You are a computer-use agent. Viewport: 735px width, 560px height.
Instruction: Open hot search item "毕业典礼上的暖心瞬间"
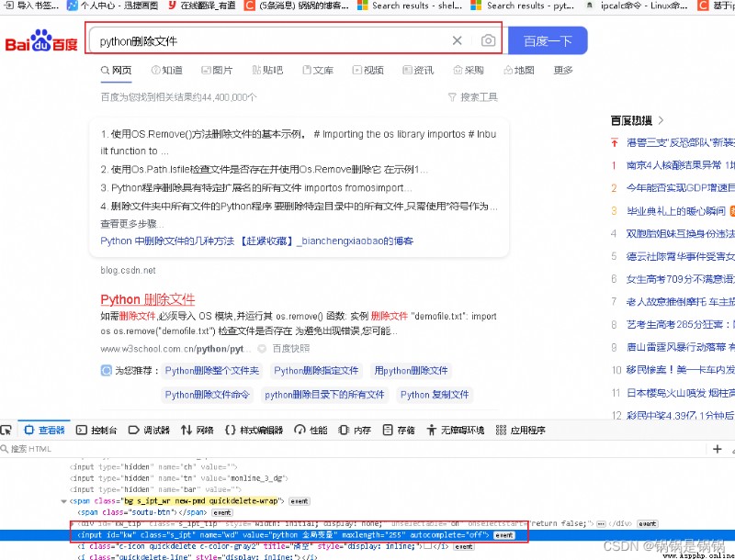pos(676,211)
